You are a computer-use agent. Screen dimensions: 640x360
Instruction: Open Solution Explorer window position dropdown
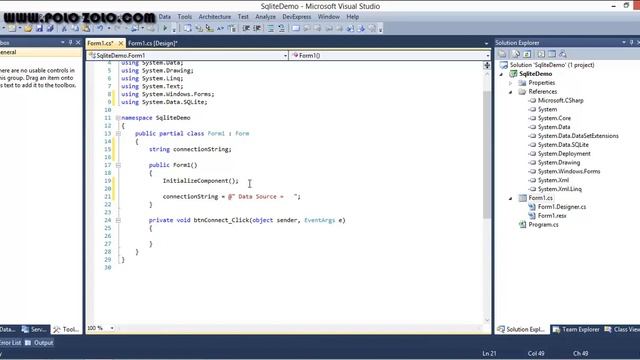(x=624, y=42)
